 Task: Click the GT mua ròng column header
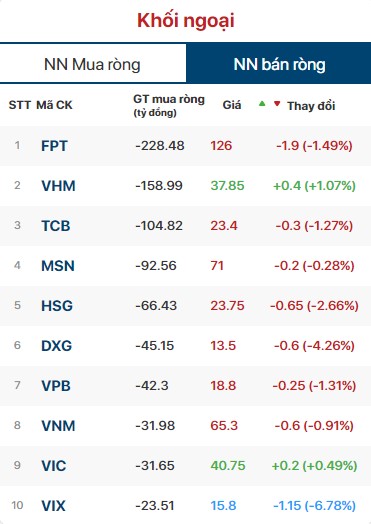pyautogui.click(x=169, y=105)
